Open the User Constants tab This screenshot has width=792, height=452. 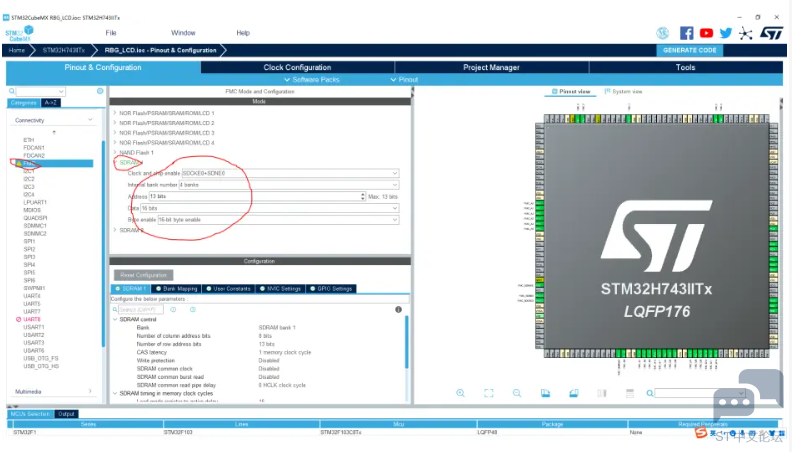(228, 289)
